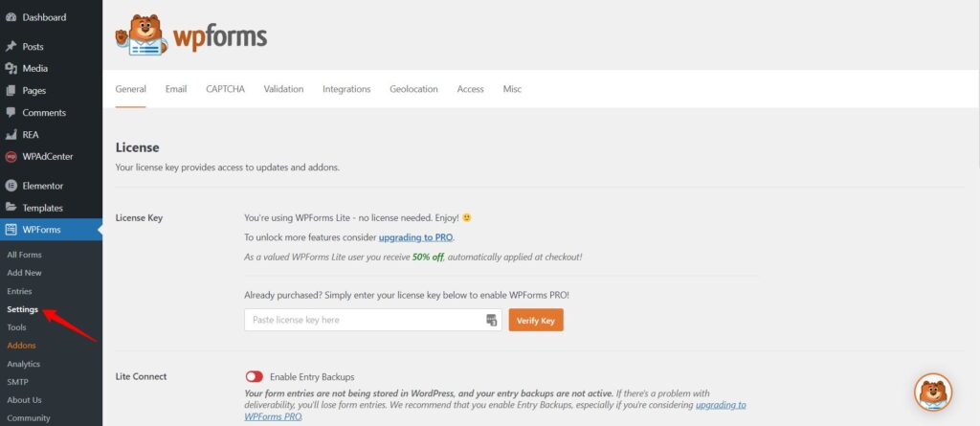
Task: Click the License section heading
Action: tap(138, 147)
